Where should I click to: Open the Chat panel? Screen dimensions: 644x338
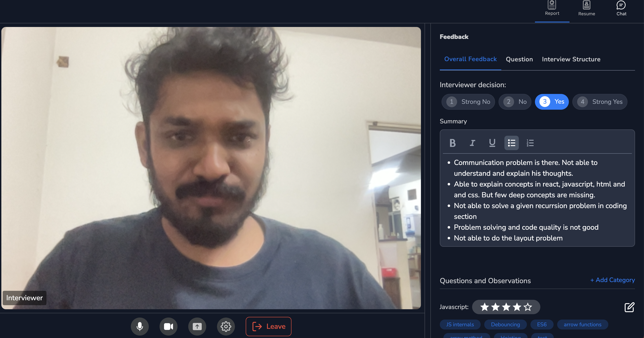(621, 9)
